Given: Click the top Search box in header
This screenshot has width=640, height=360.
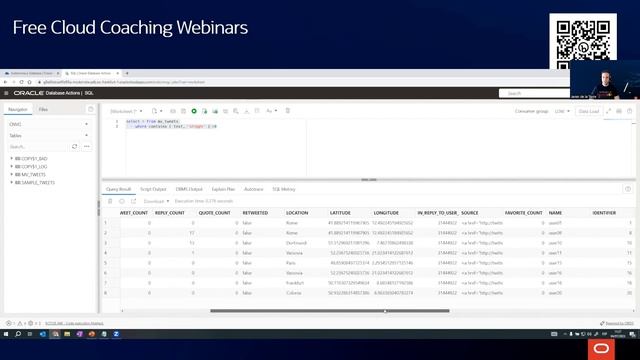Looking at the screenshot, I should pyautogui.click(x=534, y=93).
